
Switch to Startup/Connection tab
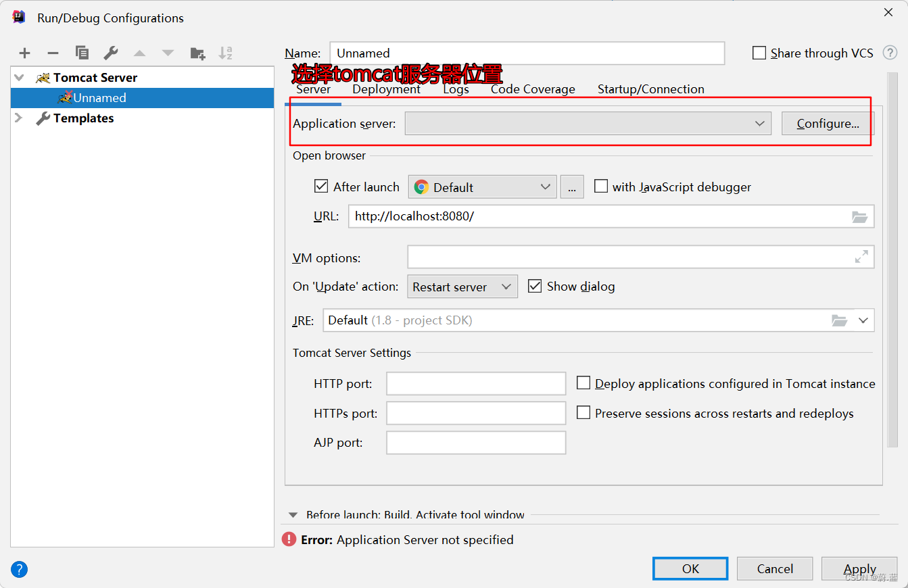coord(651,89)
